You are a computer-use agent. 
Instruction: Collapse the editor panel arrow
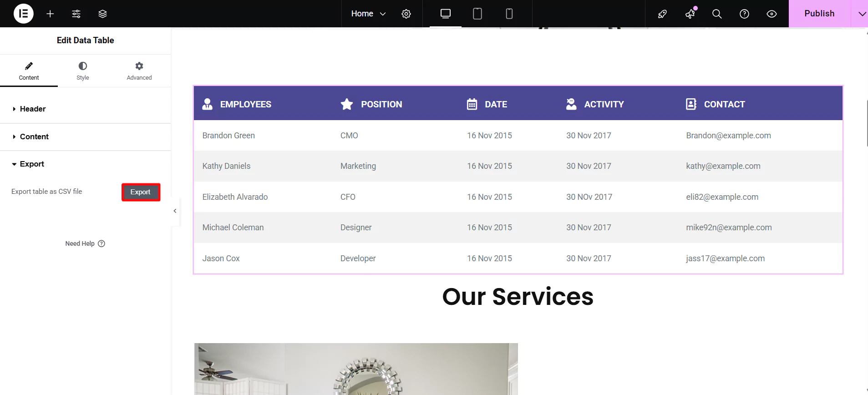pyautogui.click(x=175, y=211)
